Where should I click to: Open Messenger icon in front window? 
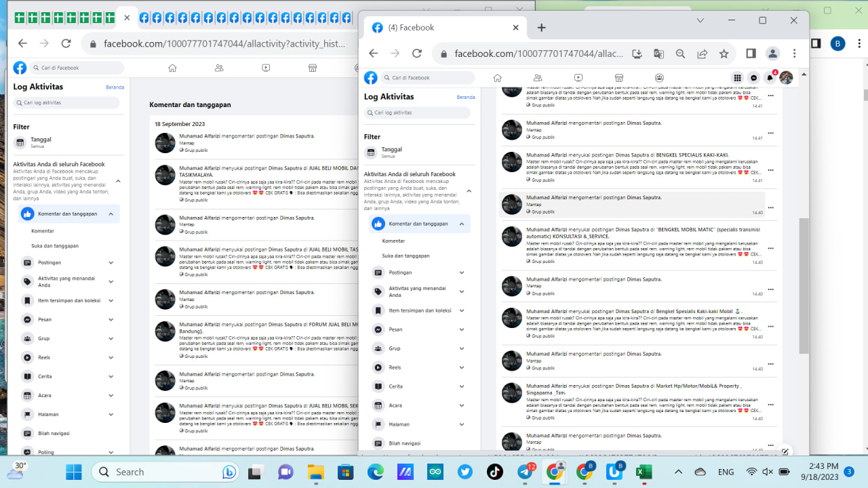tap(753, 78)
